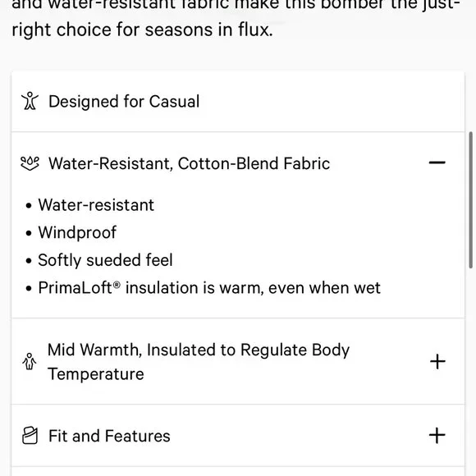Click the Water-resistant bullet item

tap(96, 205)
